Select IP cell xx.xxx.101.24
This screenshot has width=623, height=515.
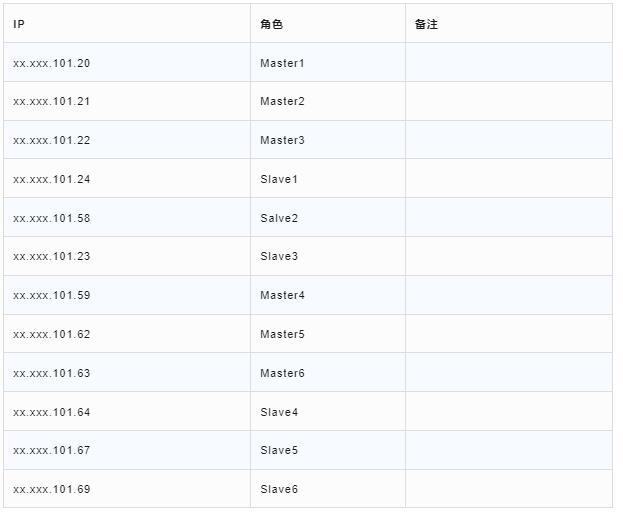tap(52, 180)
